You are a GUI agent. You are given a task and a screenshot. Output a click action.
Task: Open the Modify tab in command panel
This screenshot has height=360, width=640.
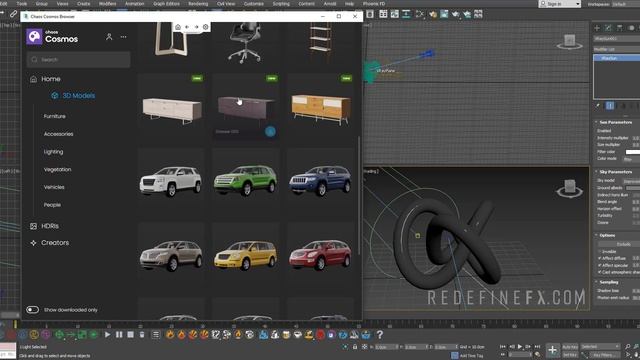tap(608, 28)
